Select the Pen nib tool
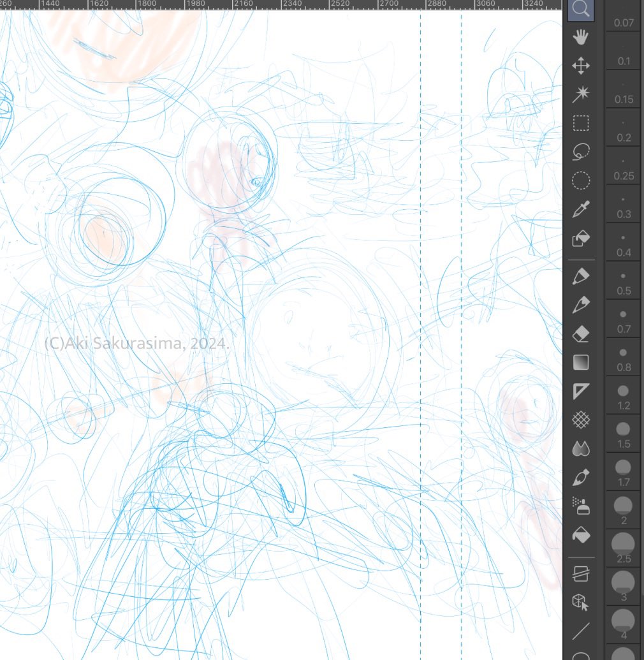This screenshot has width=644, height=660. (x=581, y=305)
